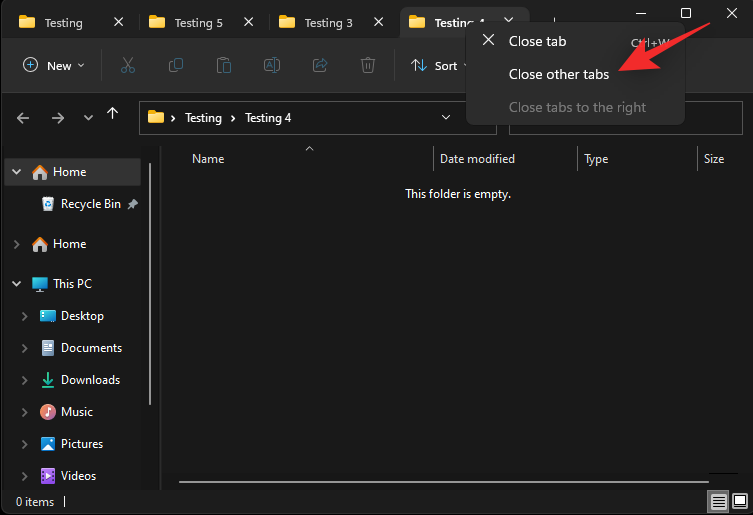Open Desktop in the sidebar
Viewport: 753px width, 515px height.
click(72, 316)
